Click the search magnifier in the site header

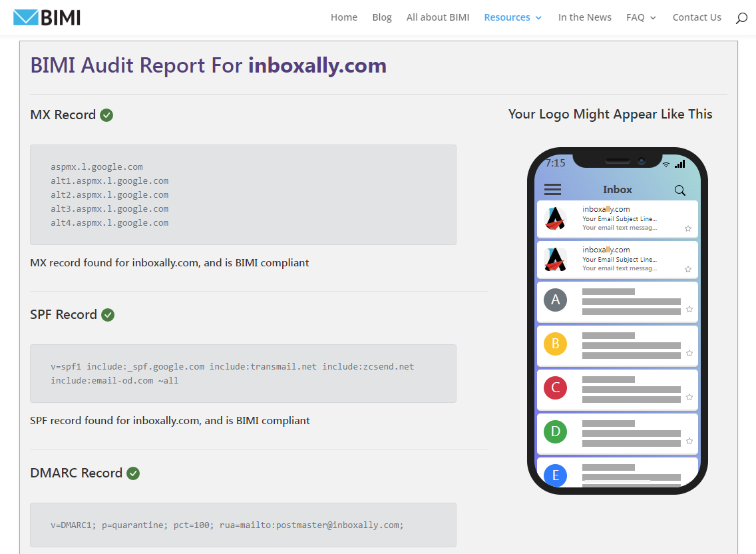pos(741,17)
